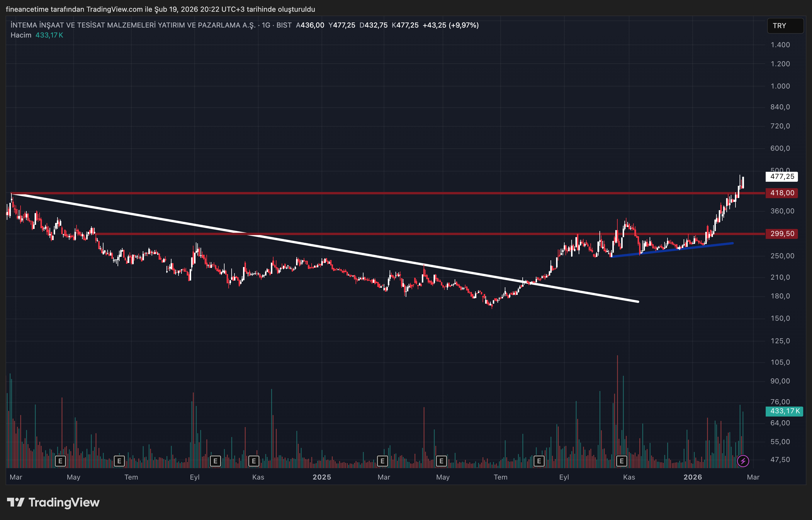
Task: Click the earnings E marker just before Kas 2025
Action: pos(621,461)
